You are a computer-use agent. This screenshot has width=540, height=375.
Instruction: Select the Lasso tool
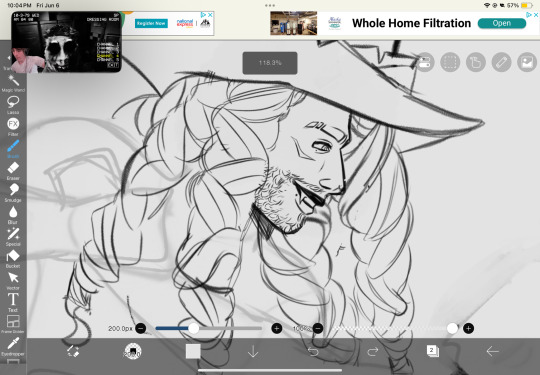pyautogui.click(x=13, y=105)
